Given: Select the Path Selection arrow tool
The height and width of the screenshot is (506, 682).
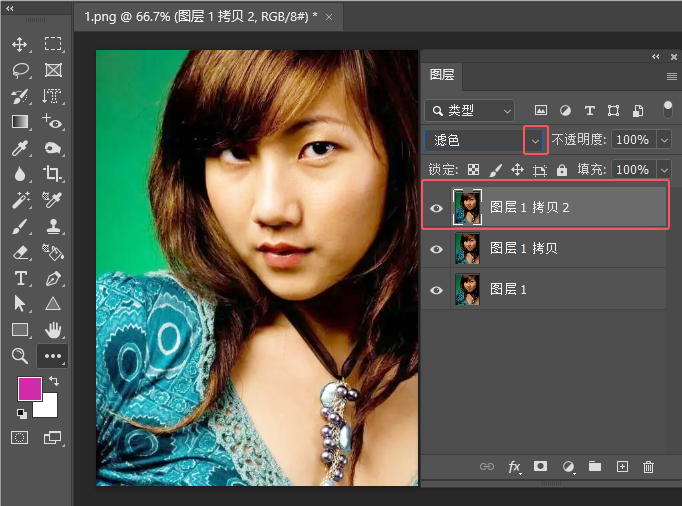Looking at the screenshot, I should 19,304.
